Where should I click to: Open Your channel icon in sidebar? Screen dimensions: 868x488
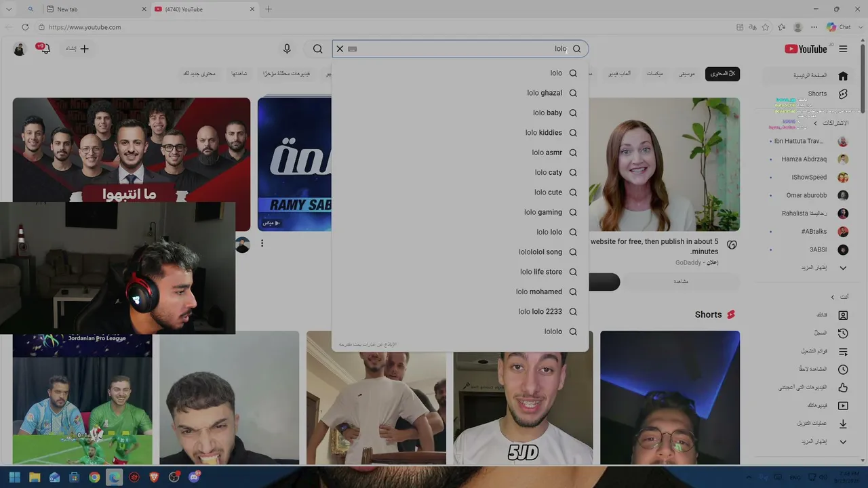(843, 315)
